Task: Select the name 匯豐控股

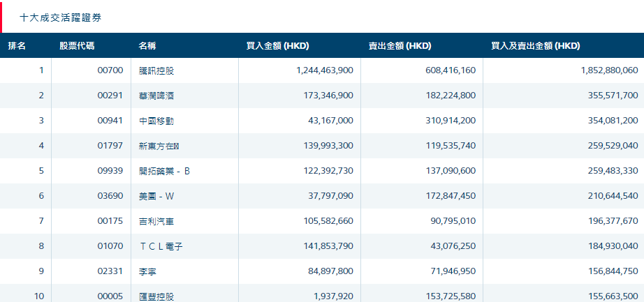Action: coord(156,296)
